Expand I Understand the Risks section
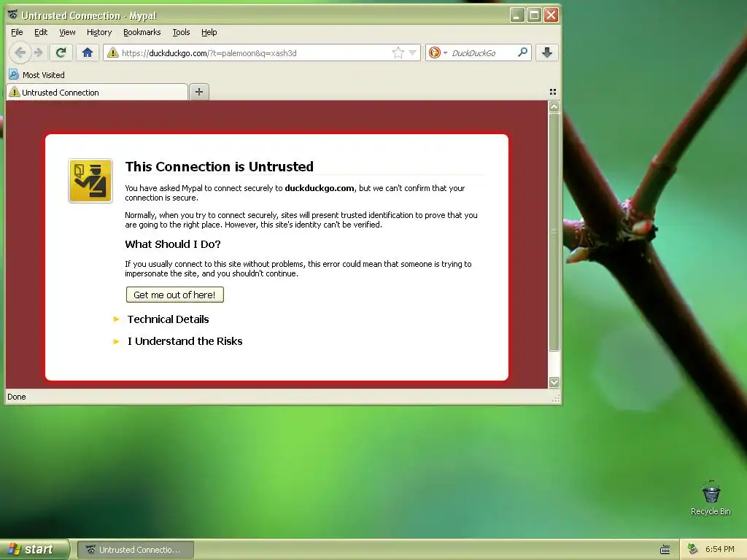 [185, 341]
